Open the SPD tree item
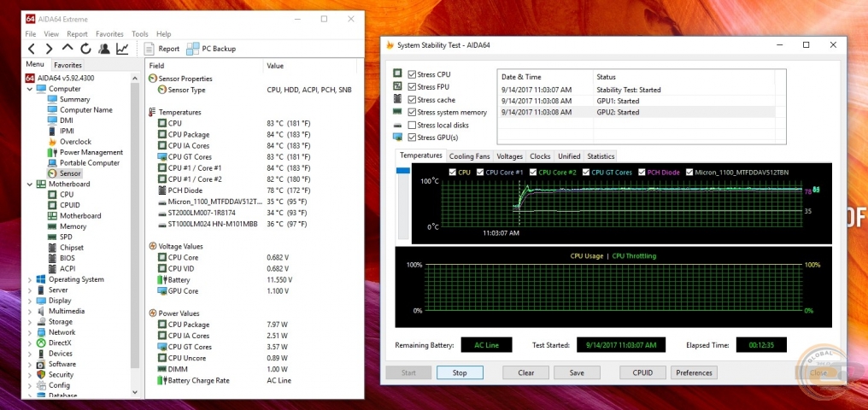Viewport: 868px width, 410px height. [x=65, y=237]
